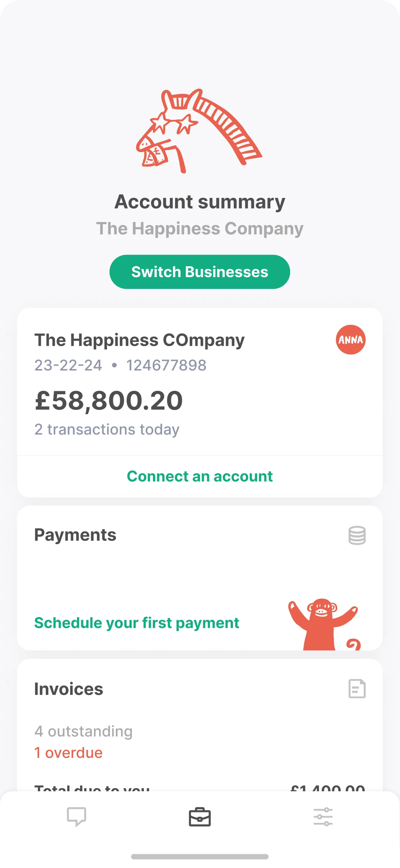Open the settings sliders tab icon

323,817
